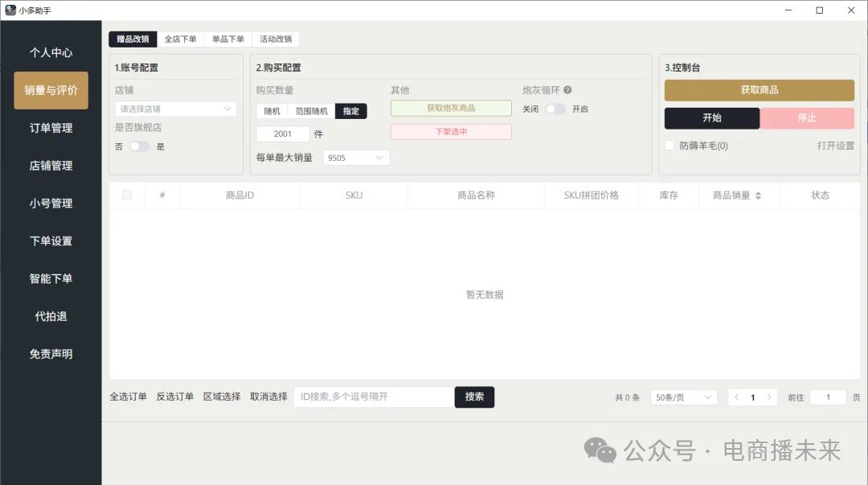The height and width of the screenshot is (485, 868).
Task: Click the 小多助手 app icon in title bar
Action: [10, 10]
